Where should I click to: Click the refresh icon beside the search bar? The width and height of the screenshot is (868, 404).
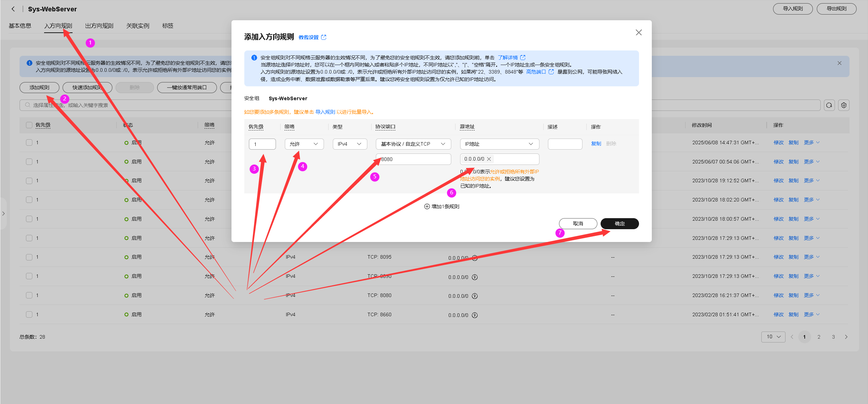[x=829, y=105]
